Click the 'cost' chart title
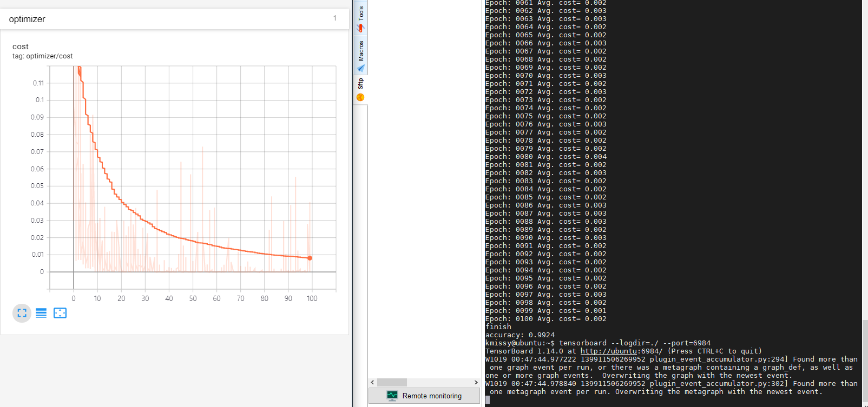 (x=21, y=46)
